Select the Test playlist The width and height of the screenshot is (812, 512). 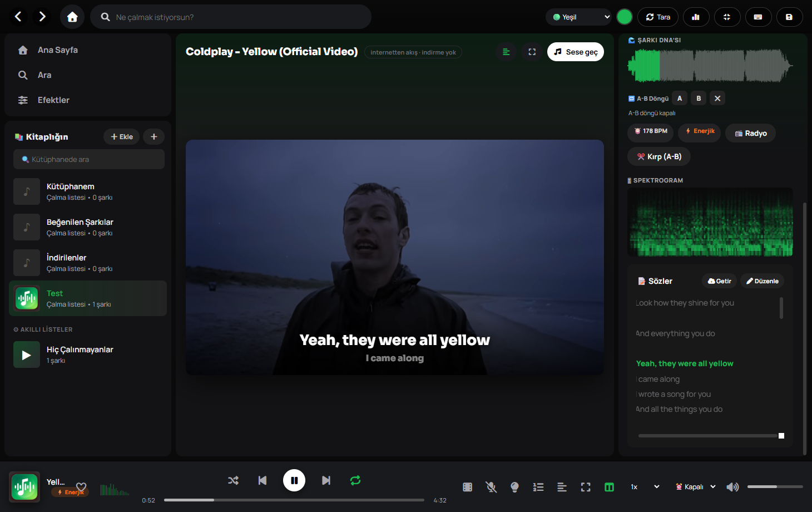click(x=88, y=298)
